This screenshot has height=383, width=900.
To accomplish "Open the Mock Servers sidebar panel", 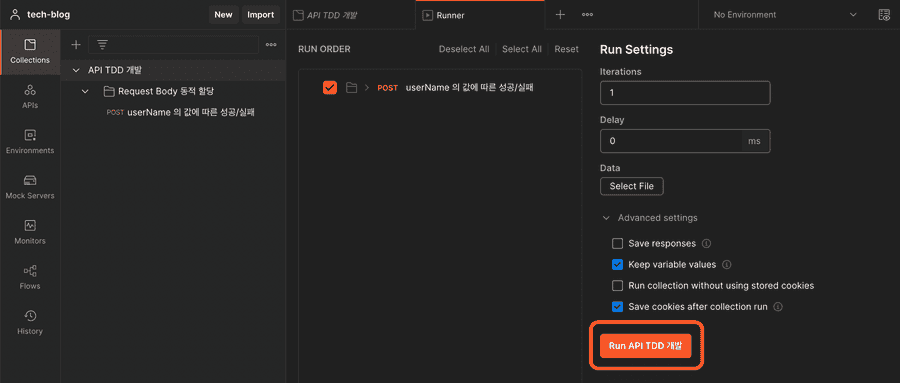I will pyautogui.click(x=30, y=187).
